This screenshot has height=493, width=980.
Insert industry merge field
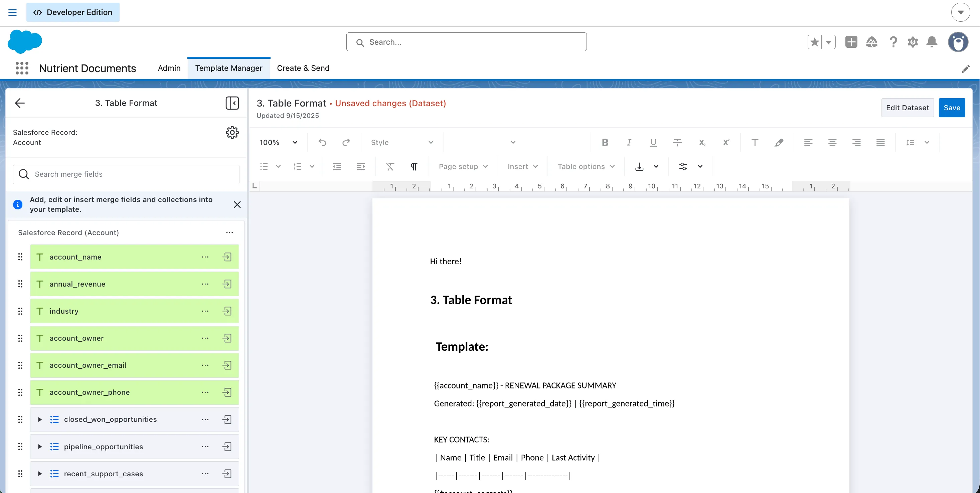click(x=227, y=311)
